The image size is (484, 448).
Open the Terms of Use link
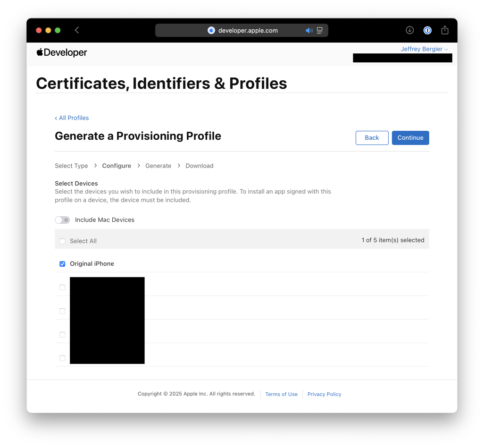tap(281, 394)
